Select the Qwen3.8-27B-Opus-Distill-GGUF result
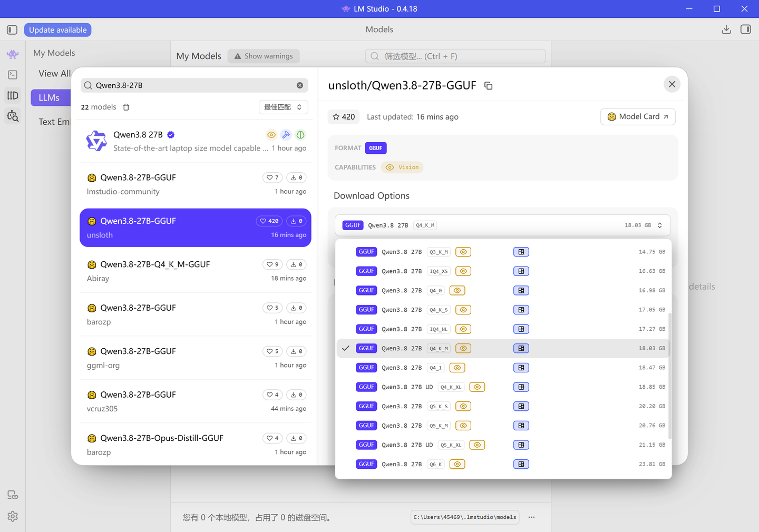 click(x=196, y=445)
